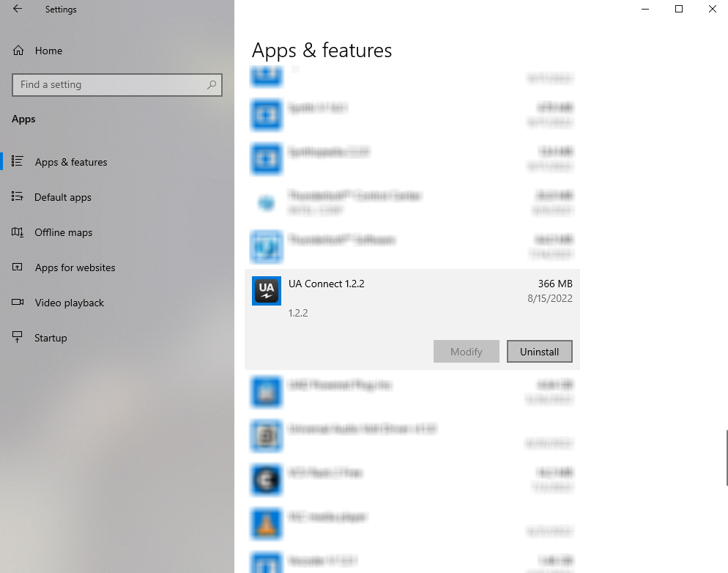Image resolution: width=728 pixels, height=573 pixels.
Task: Click the Find a setting search box
Action: (x=110, y=85)
